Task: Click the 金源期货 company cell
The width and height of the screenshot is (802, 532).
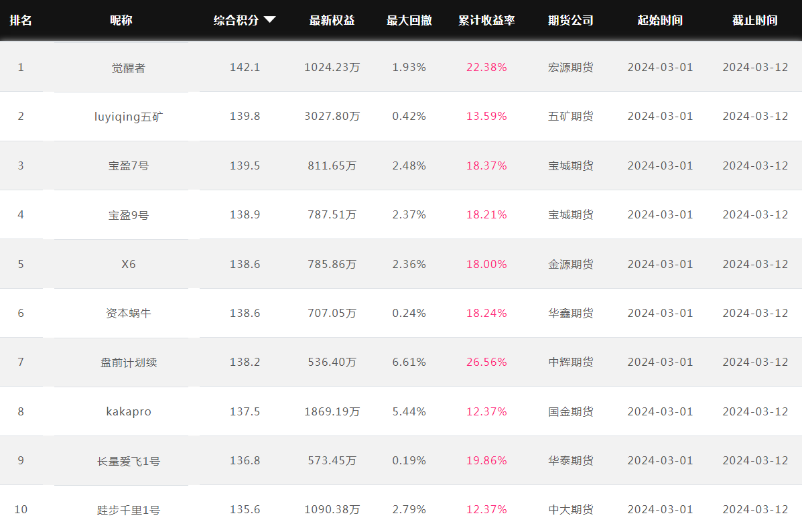Action: pos(571,264)
